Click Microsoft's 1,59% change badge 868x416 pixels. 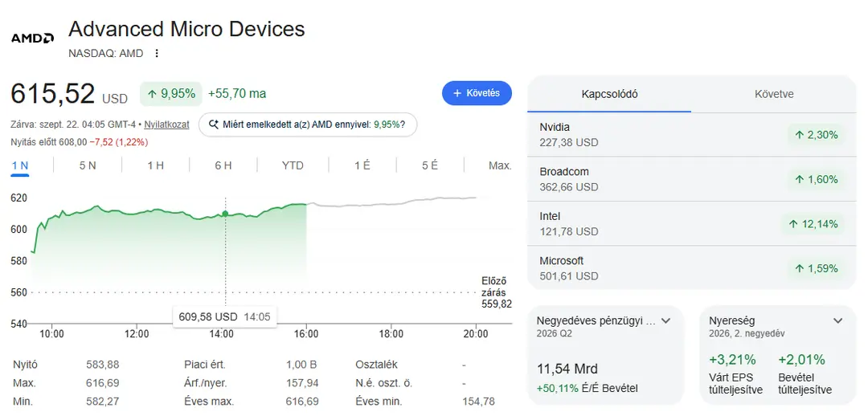[816, 268]
